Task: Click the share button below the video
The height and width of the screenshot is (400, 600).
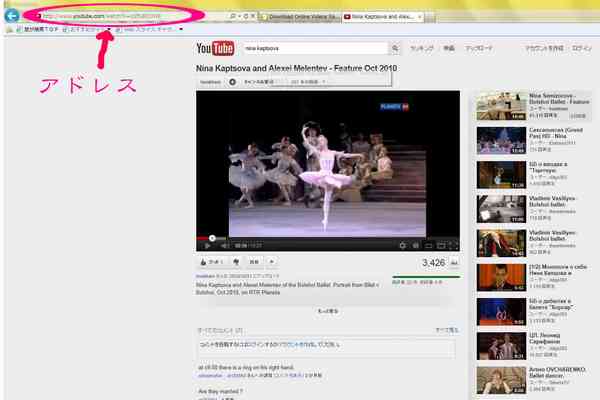Action: pos(254,262)
